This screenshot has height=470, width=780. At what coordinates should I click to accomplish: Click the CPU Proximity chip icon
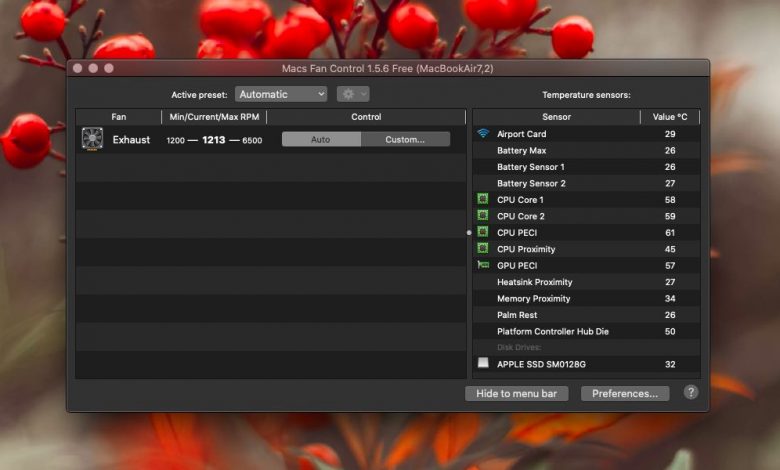pos(483,248)
